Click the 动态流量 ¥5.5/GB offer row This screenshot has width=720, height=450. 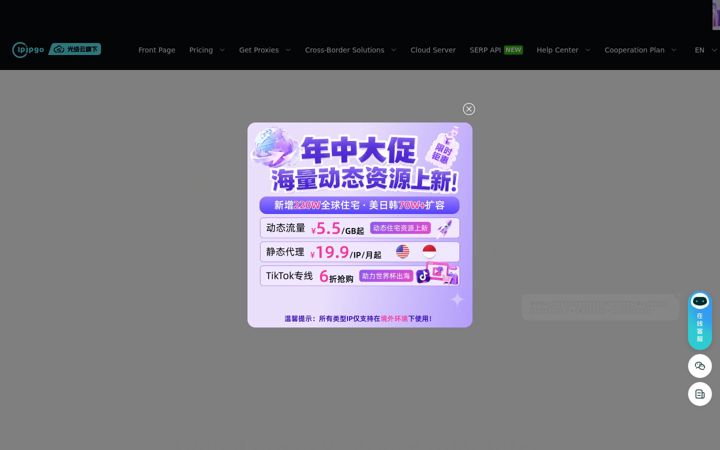(x=360, y=228)
